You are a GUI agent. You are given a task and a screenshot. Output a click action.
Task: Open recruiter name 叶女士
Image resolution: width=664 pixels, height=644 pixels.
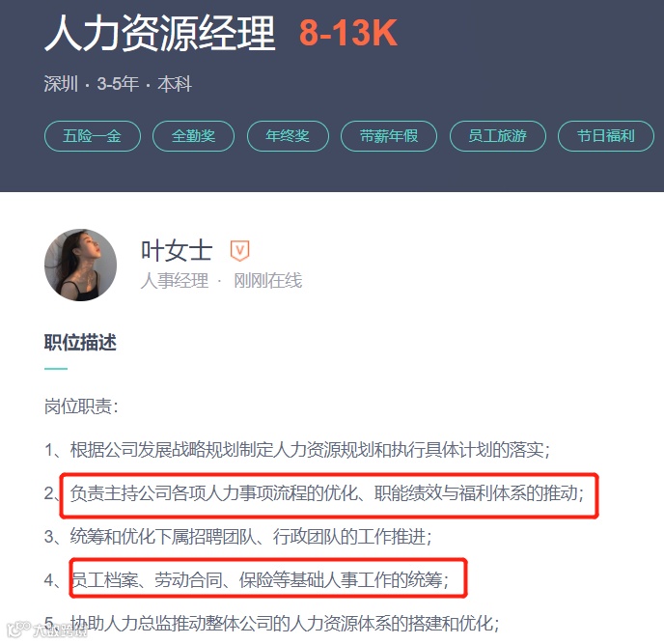(177, 250)
